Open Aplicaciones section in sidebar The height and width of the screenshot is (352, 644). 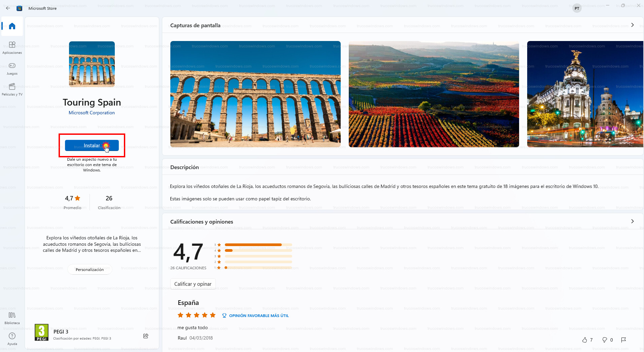[x=12, y=47]
